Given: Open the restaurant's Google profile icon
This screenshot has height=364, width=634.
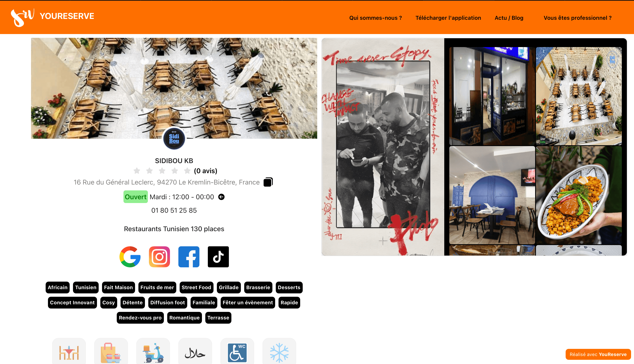Looking at the screenshot, I should coord(130,257).
